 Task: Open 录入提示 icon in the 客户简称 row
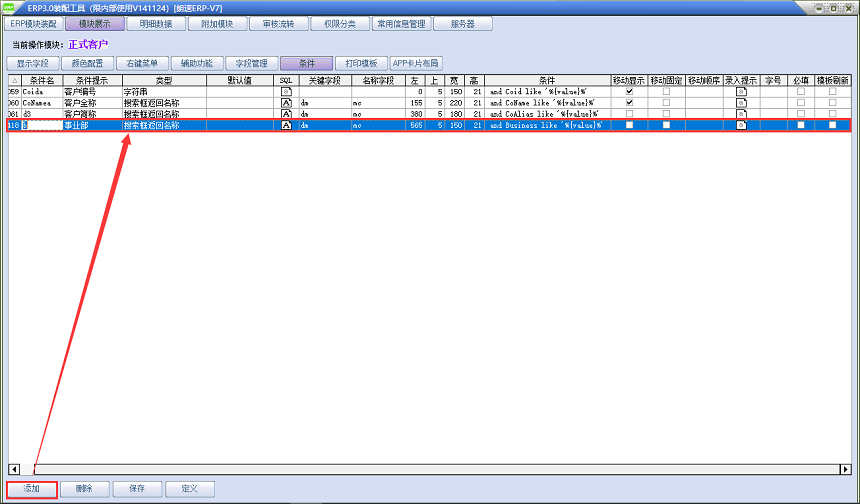[x=741, y=114]
